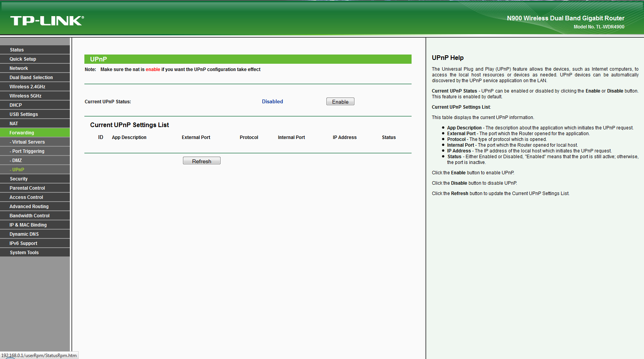
Task: Click 'Current UPnP Settings List' heading
Action: coord(130,125)
